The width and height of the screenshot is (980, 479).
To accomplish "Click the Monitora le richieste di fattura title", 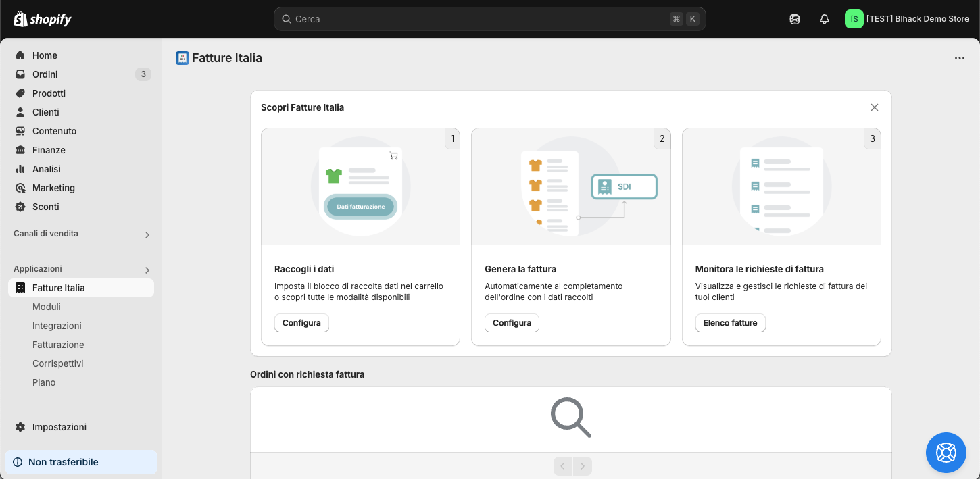I will point(760,269).
